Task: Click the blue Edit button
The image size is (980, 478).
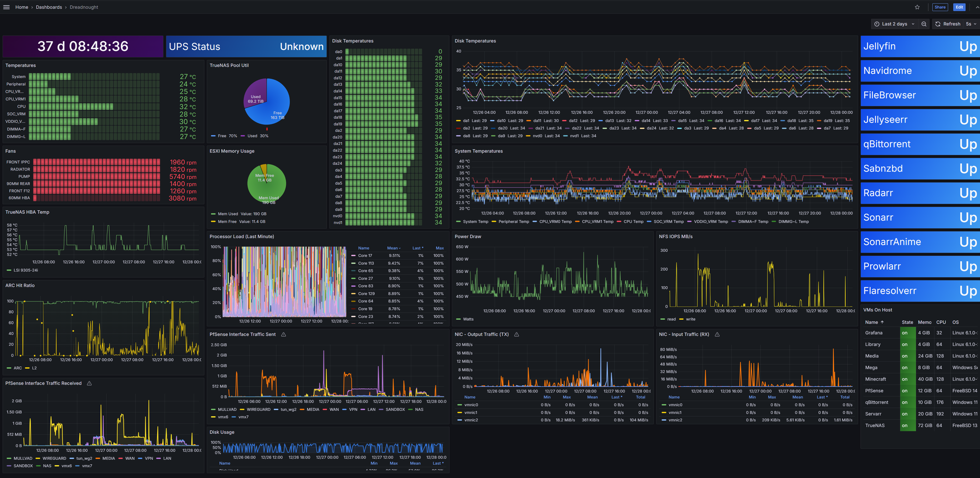Action: click(x=959, y=7)
